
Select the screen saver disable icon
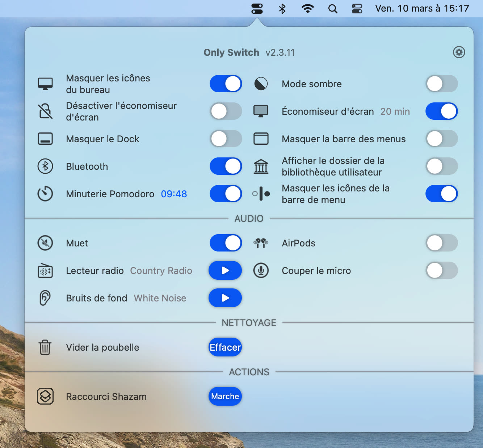[45, 111]
